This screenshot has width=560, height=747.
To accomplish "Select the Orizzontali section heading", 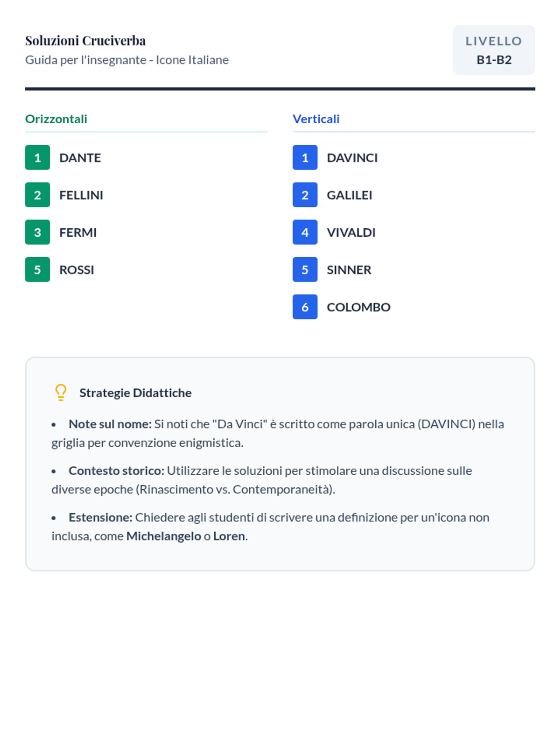I will coord(56,119).
